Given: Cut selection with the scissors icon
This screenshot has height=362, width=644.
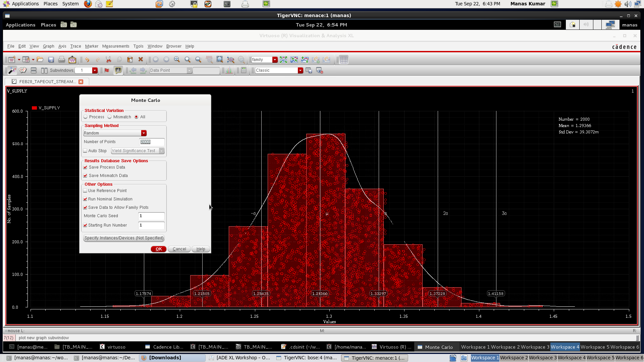Looking at the screenshot, I should point(108,60).
